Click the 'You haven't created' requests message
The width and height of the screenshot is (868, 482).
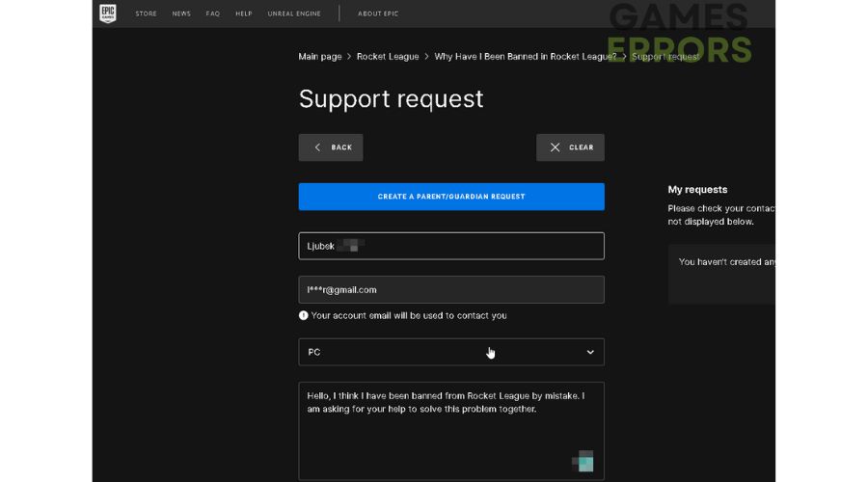(x=727, y=262)
